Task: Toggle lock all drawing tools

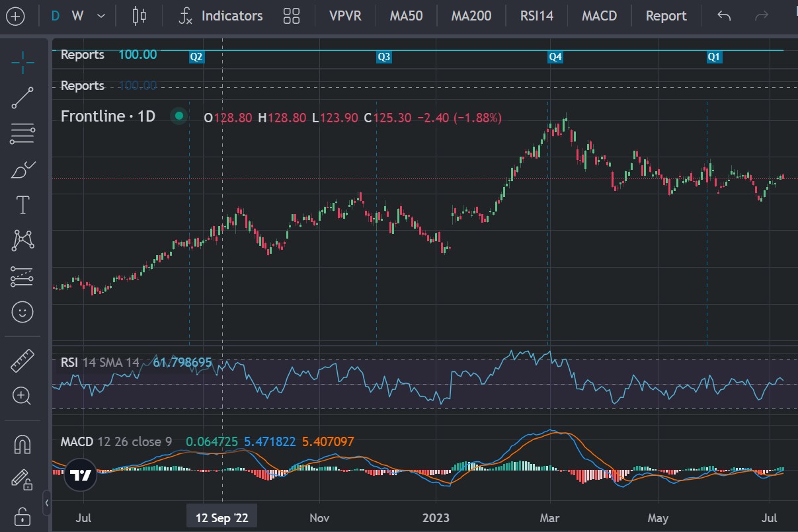Action: (x=23, y=515)
